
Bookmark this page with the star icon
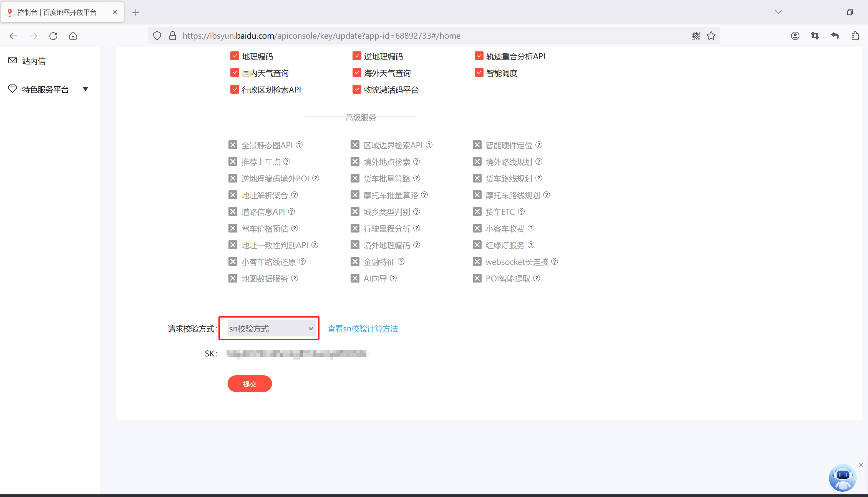[711, 36]
